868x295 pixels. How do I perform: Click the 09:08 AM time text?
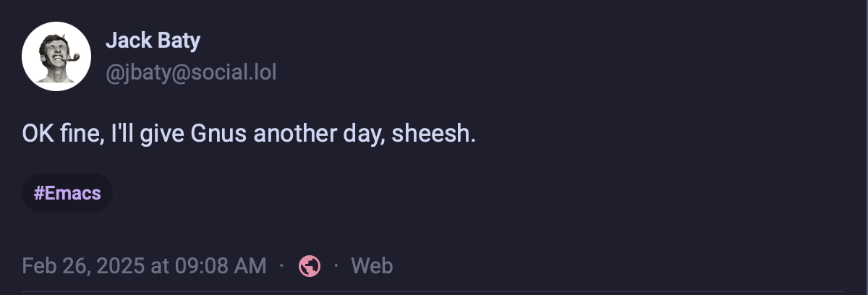[221, 266]
